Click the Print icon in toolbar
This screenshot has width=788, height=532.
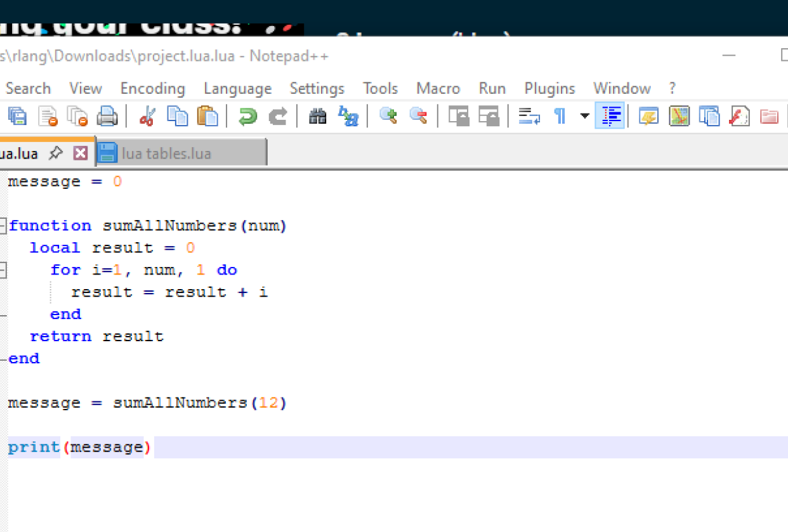107,116
